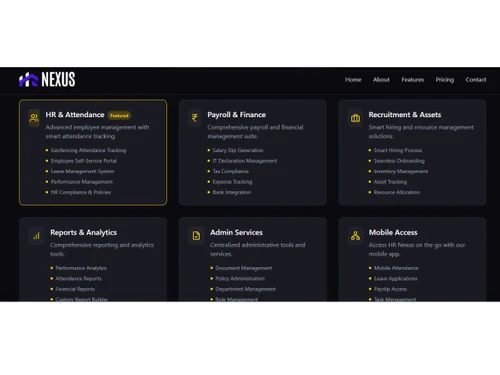This screenshot has height=375, width=500.
Task: Go to the About page
Action: 381,80
